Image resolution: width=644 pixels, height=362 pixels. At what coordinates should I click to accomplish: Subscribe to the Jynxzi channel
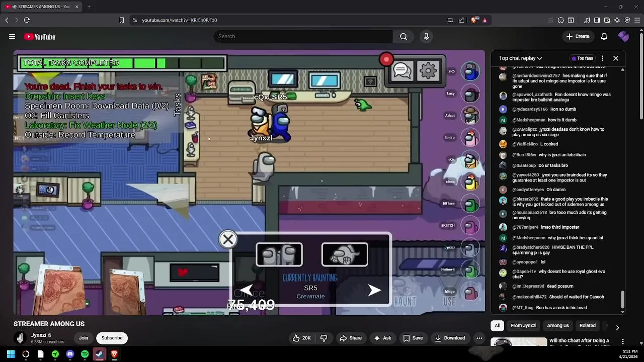[x=112, y=338]
